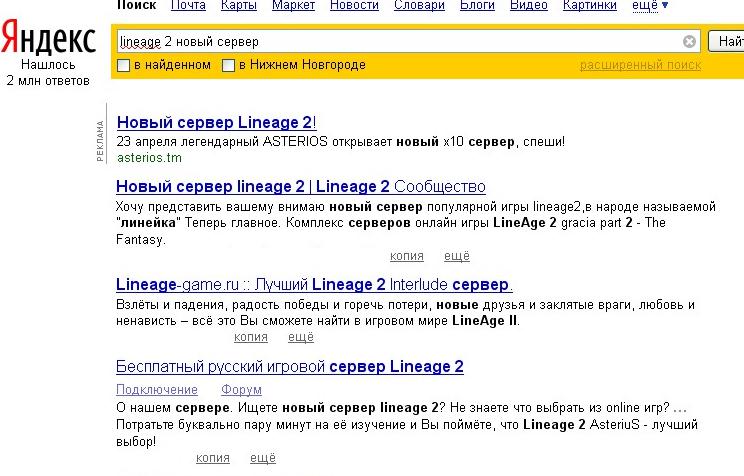744x476 pixels.
Task: Click the 'Нашлось 2 млн ответов' text
Action: click(x=48, y=73)
